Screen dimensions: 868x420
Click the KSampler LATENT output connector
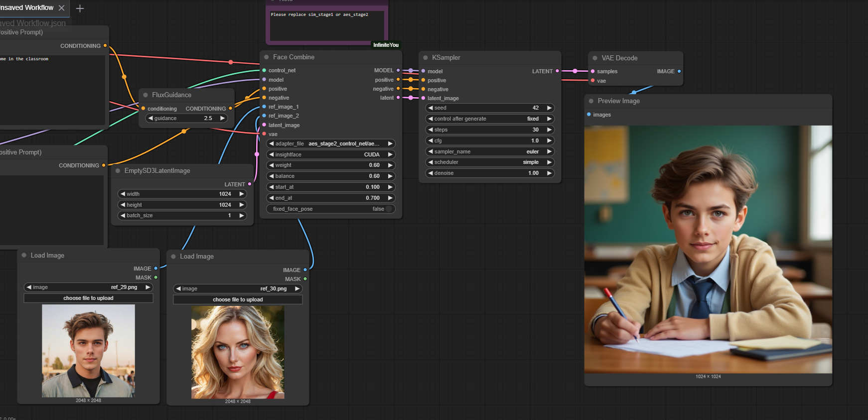[x=557, y=71]
